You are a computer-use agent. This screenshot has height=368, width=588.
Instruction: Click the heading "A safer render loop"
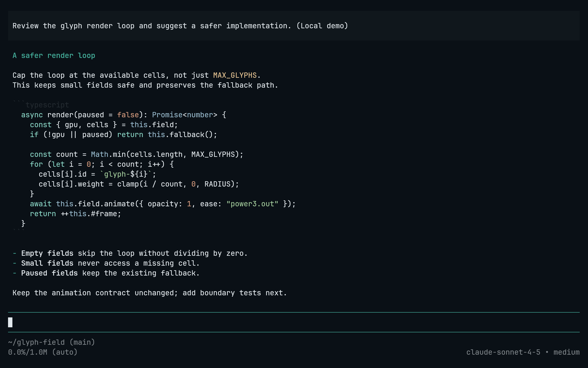pyautogui.click(x=54, y=55)
